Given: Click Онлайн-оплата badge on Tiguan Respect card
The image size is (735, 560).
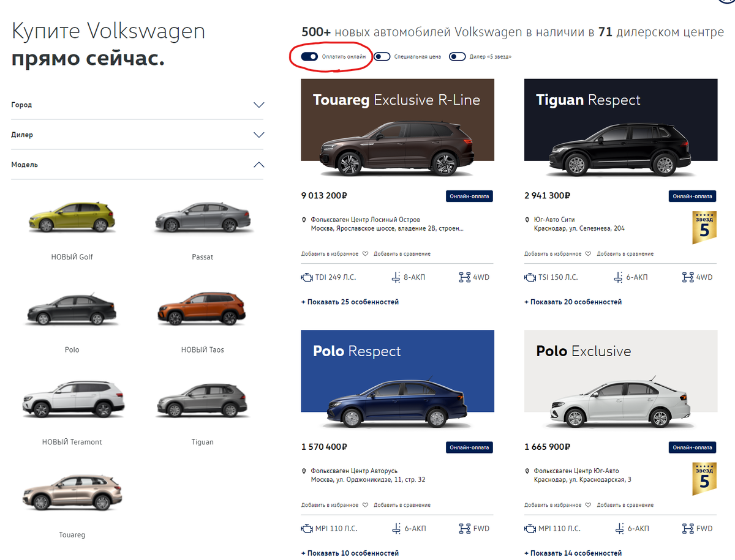Looking at the screenshot, I should point(692,196).
